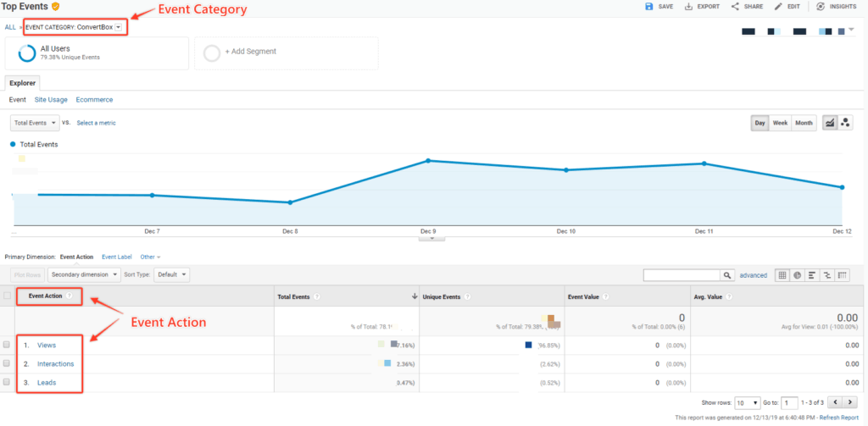Check the Leads row checkbox
Screen dimensions: 868x426
[x=7, y=382]
